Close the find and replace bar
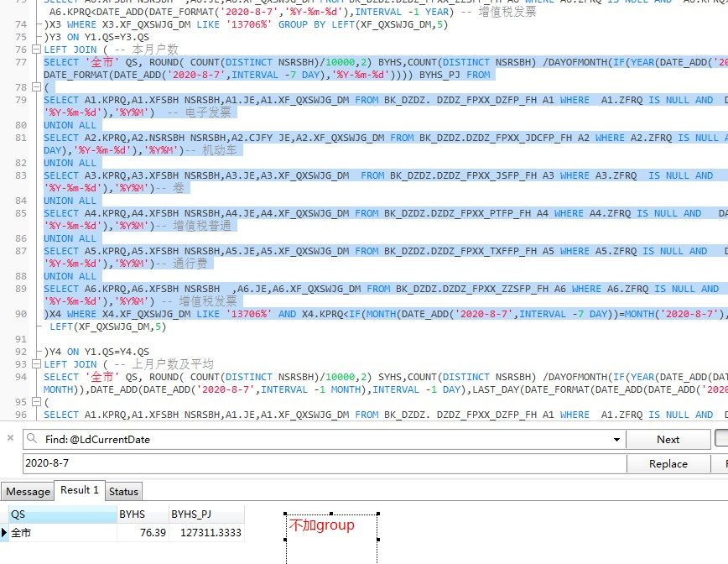 [9, 438]
